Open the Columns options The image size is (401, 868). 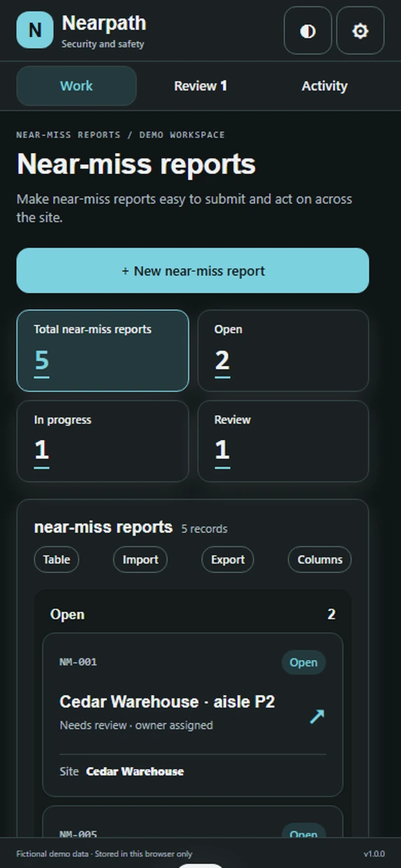pyautogui.click(x=319, y=560)
